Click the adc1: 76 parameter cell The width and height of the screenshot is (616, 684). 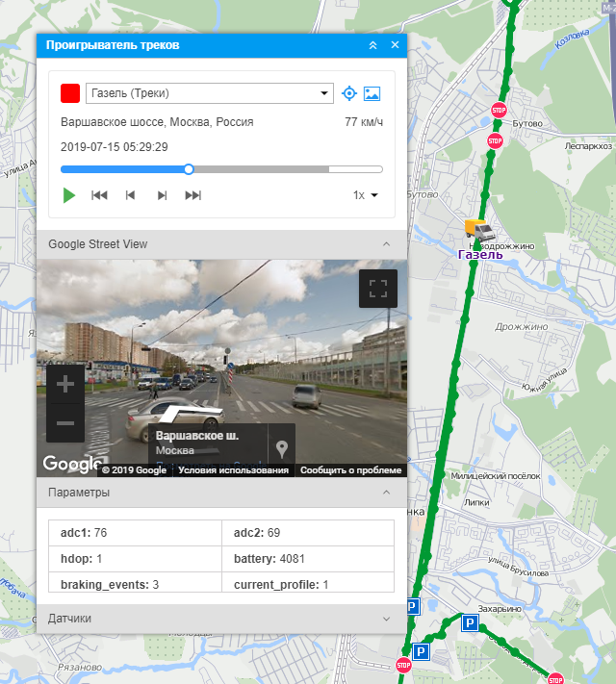click(136, 533)
